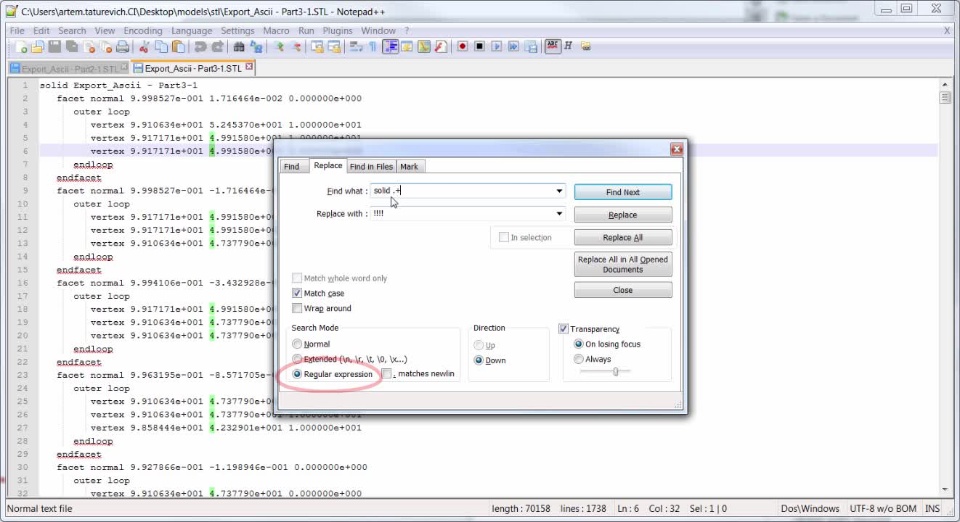Close the Export_Ascii - Part3-1.STL tab with its X

tap(249, 67)
